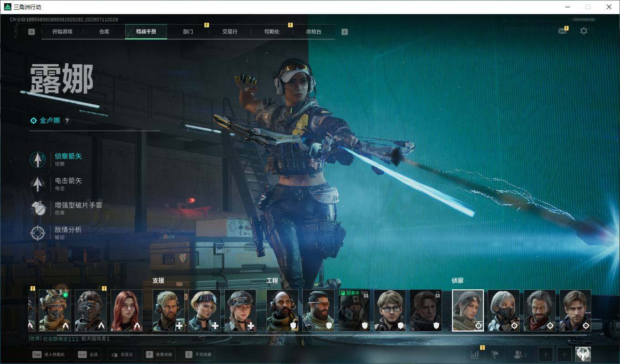Open the mail inbox envelope icon
Image resolution: width=620 pixels, height=364 pixels.
tap(563, 31)
